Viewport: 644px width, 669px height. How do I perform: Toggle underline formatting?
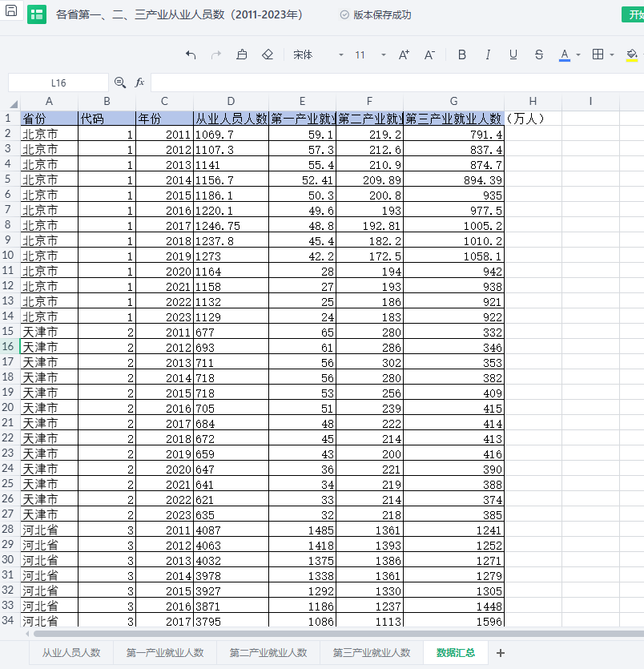click(x=513, y=54)
